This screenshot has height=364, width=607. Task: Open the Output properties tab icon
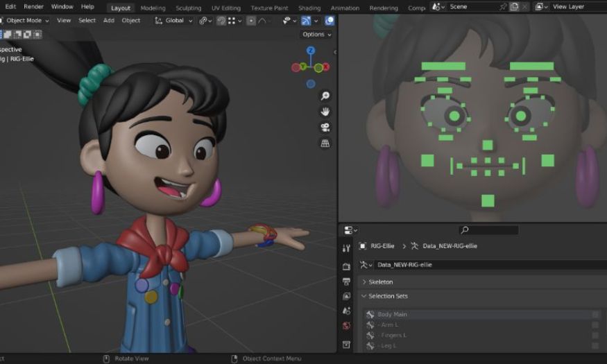(x=347, y=281)
